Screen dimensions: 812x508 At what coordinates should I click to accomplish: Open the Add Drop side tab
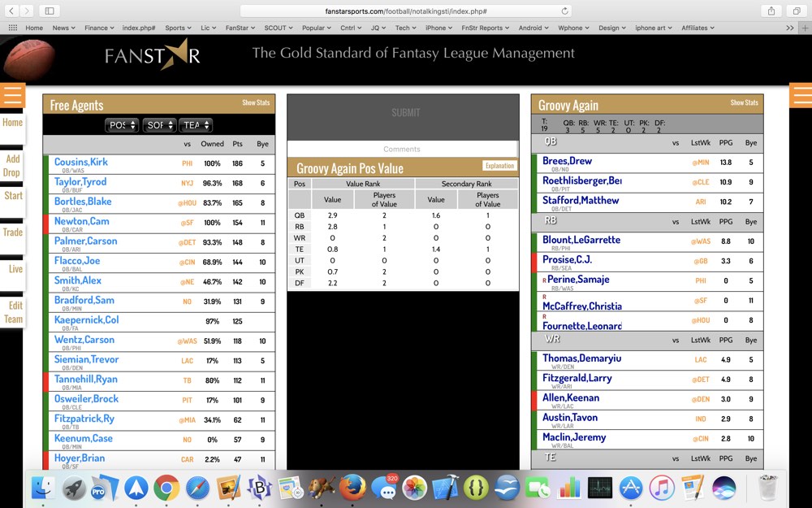pyautogui.click(x=12, y=166)
